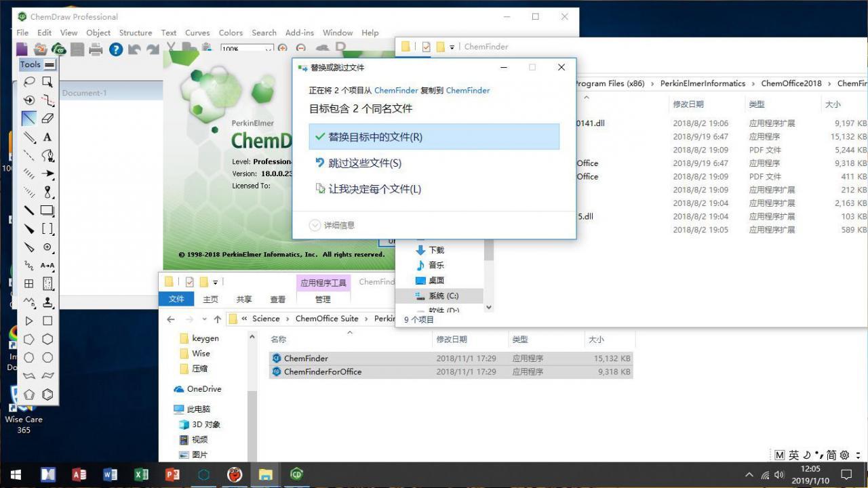Click the Tools palette menu handle

(x=50, y=65)
